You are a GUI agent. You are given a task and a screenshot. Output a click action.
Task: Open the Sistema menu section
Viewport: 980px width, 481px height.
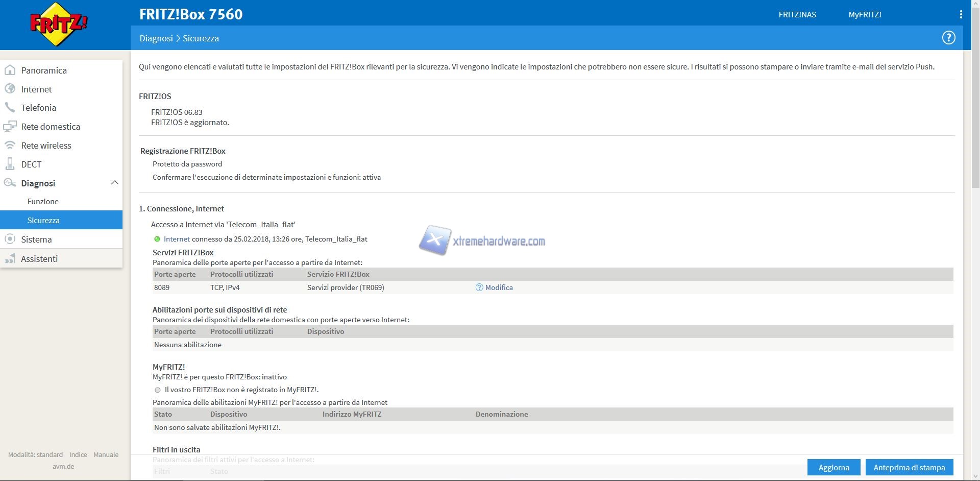[x=36, y=239]
